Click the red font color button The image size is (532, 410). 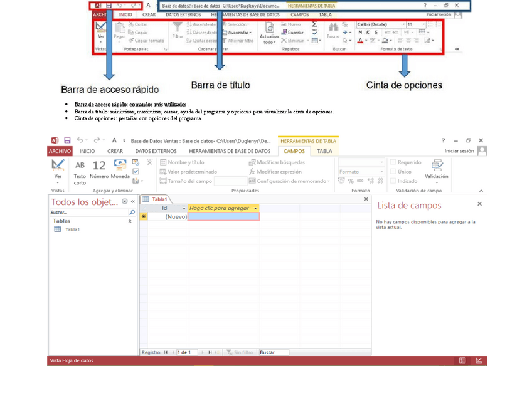(x=361, y=41)
